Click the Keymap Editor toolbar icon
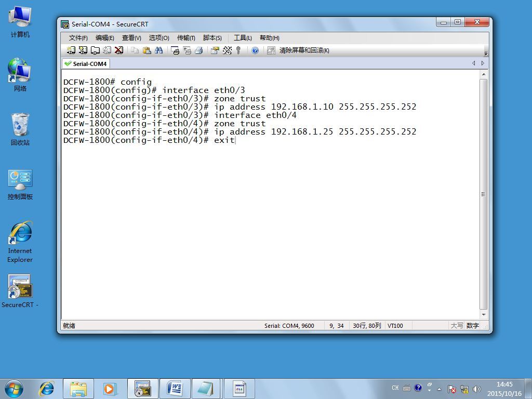532x399 pixels. click(x=227, y=50)
